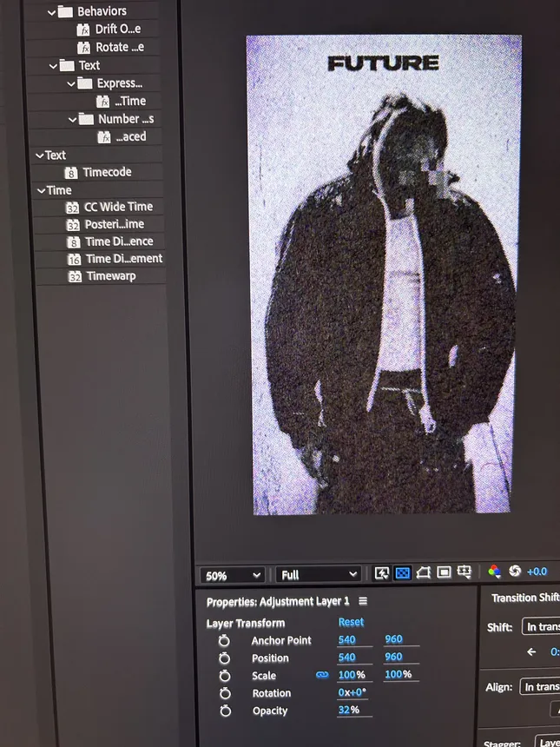Click the Express... folder icon
The width and height of the screenshot is (560, 747).
pyautogui.click(x=85, y=84)
